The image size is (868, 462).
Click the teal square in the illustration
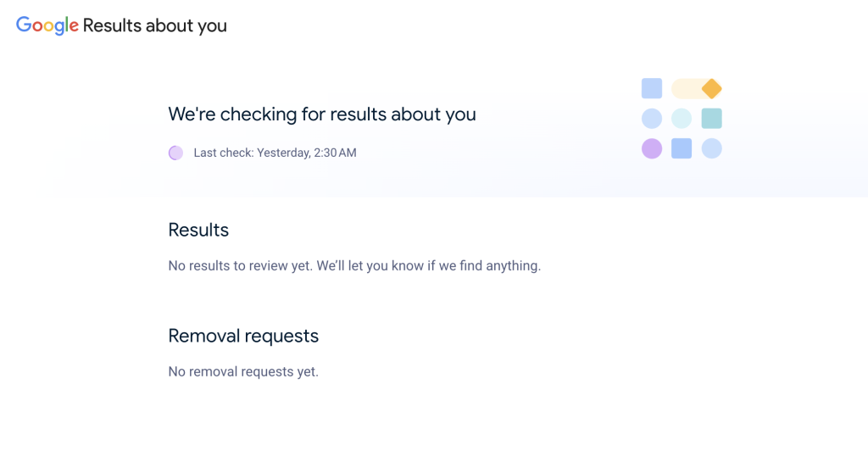[x=711, y=119]
